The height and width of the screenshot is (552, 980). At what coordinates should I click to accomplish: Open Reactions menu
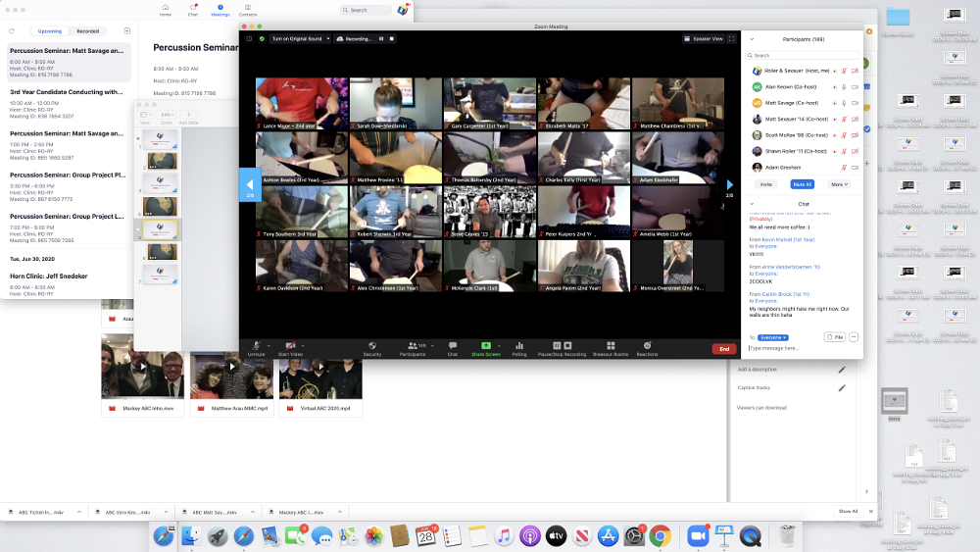coord(647,348)
